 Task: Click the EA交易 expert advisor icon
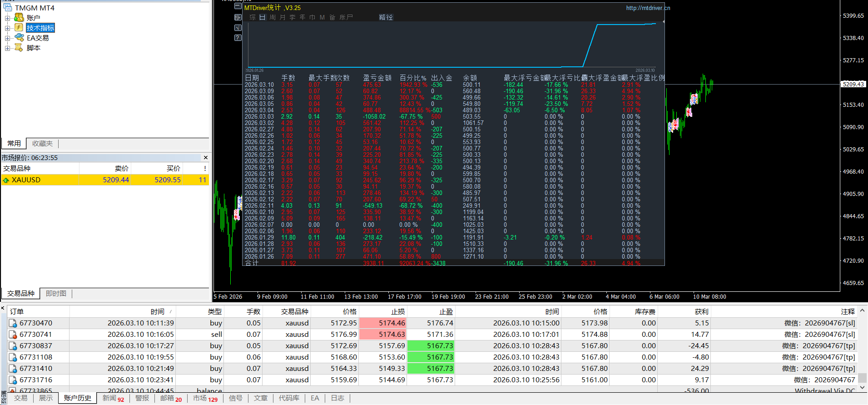(19, 38)
